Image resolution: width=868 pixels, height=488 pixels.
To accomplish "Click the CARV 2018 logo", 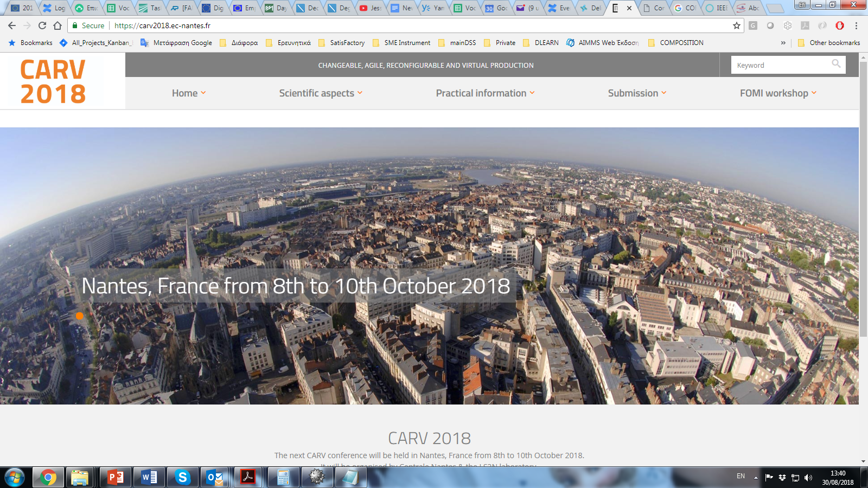I will pyautogui.click(x=53, y=81).
